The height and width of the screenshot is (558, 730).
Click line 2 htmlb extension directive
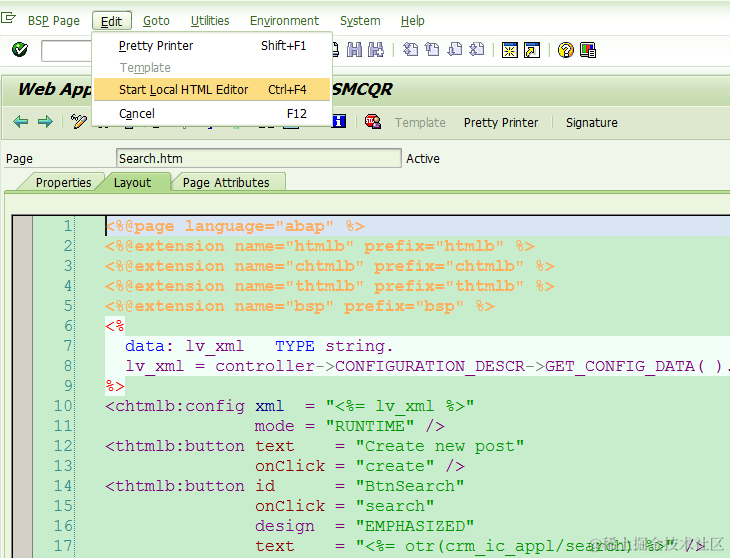point(319,246)
